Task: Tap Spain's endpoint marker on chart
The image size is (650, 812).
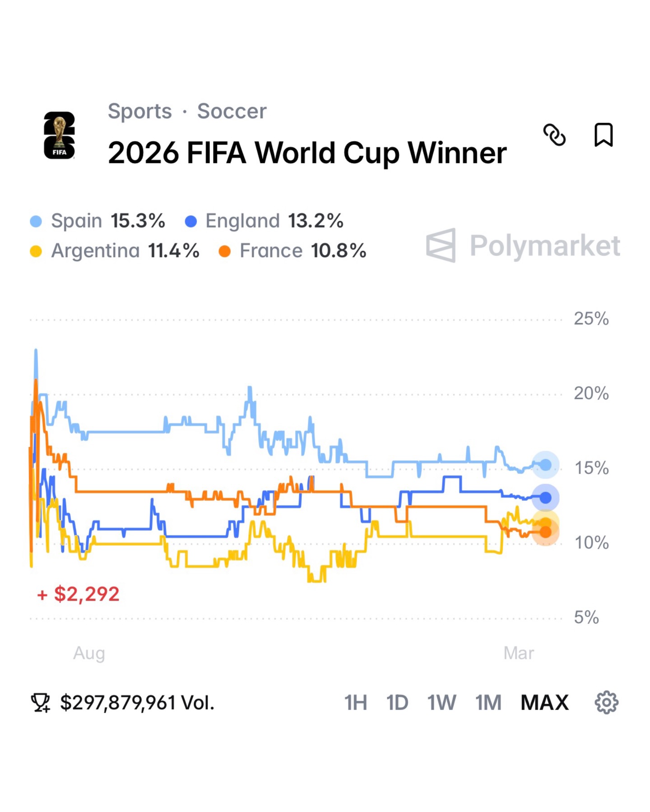Action: pos(546,465)
